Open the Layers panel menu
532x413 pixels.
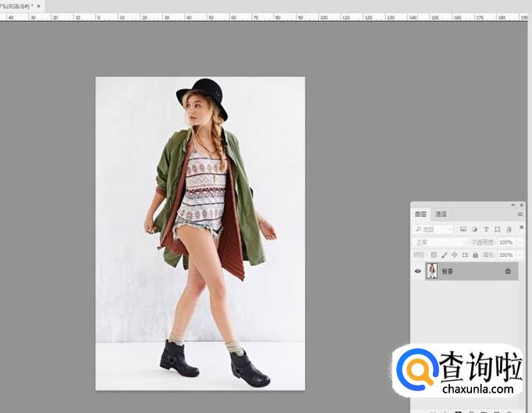click(520, 215)
